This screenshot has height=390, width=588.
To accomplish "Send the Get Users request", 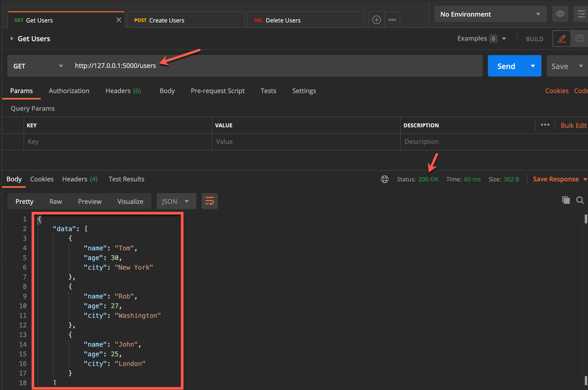I will 506,66.
